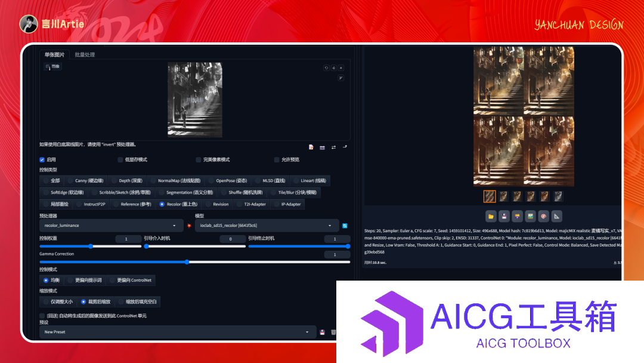Select the 更偏向 ControlNet control mode
Screen dimensions: 644x363
point(131,281)
